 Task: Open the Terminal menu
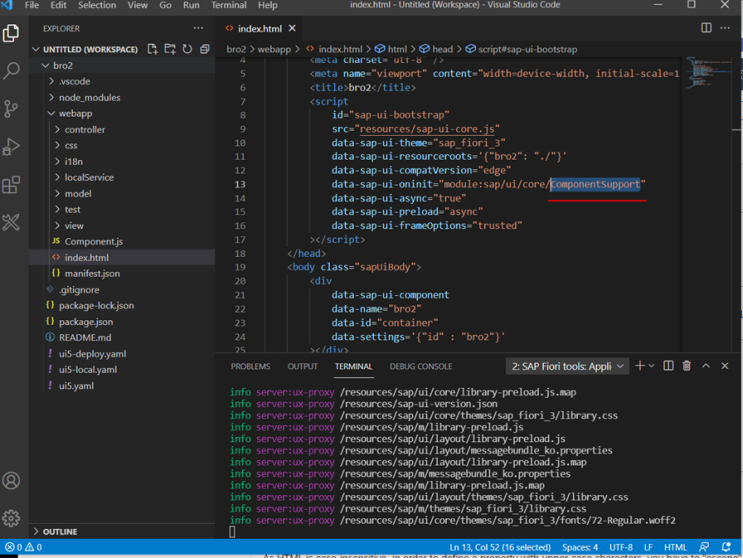(229, 5)
